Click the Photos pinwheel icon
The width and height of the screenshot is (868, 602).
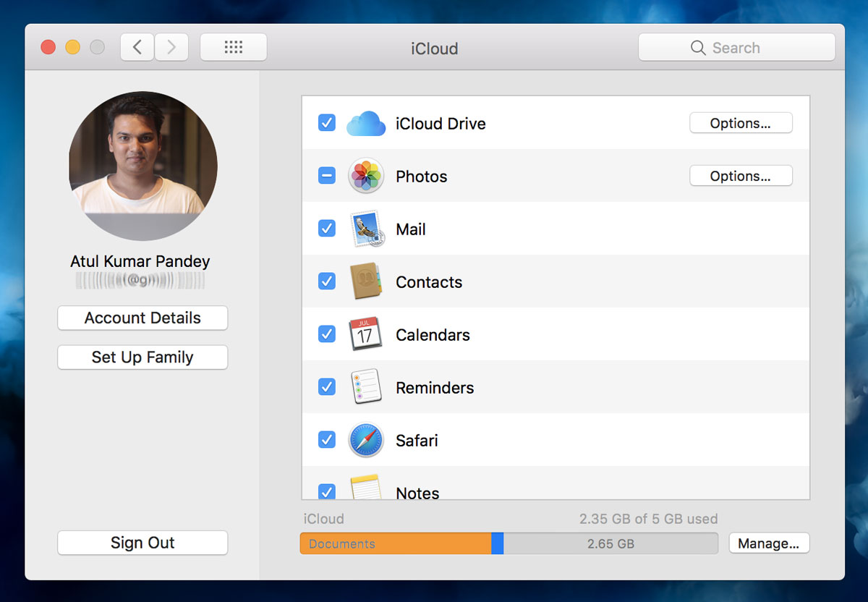(365, 176)
